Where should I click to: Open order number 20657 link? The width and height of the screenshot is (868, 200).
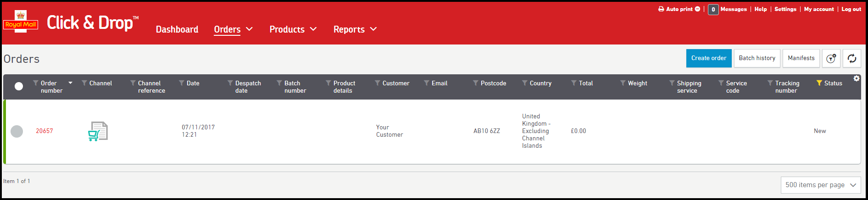coord(45,131)
